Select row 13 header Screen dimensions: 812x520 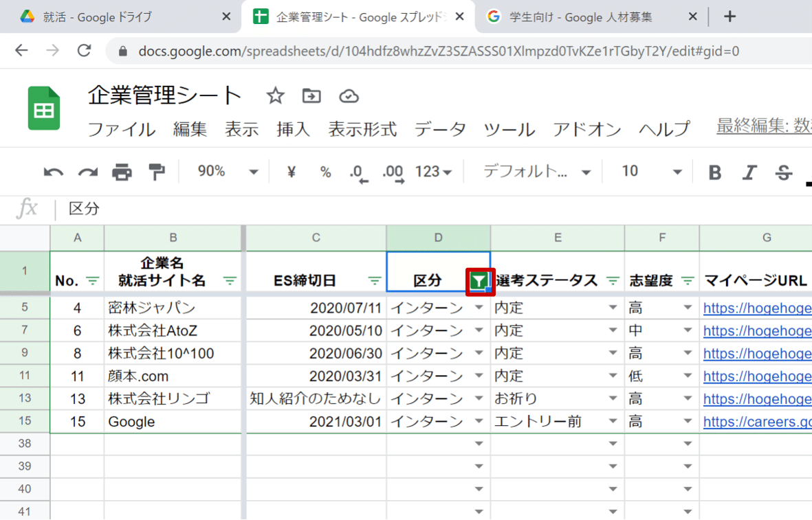pyautogui.click(x=25, y=398)
